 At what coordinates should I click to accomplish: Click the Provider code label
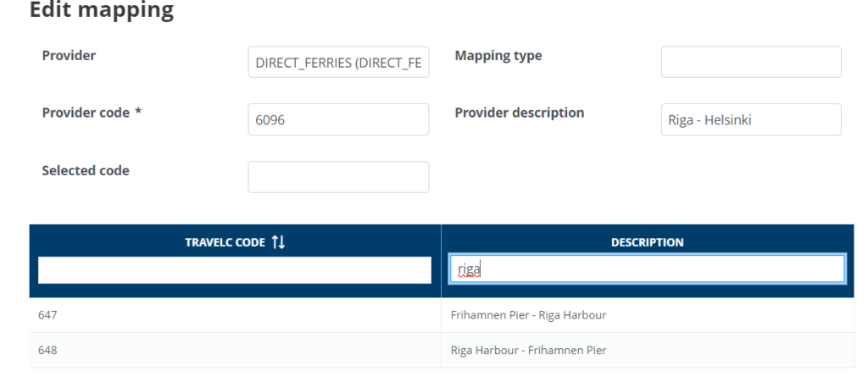(x=86, y=113)
